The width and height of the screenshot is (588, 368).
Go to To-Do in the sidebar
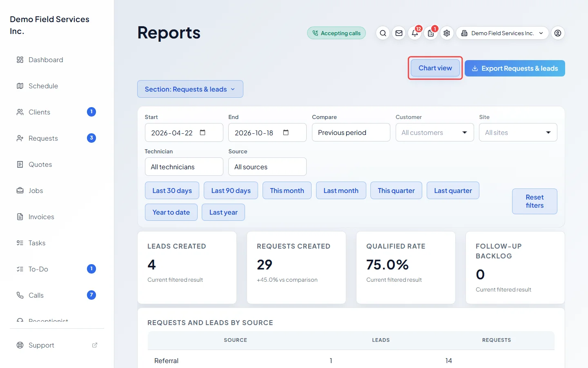[x=56, y=269]
